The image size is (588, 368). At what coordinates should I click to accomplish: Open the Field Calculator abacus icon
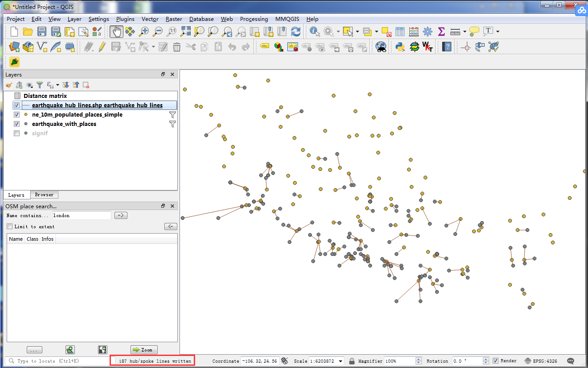pos(414,32)
